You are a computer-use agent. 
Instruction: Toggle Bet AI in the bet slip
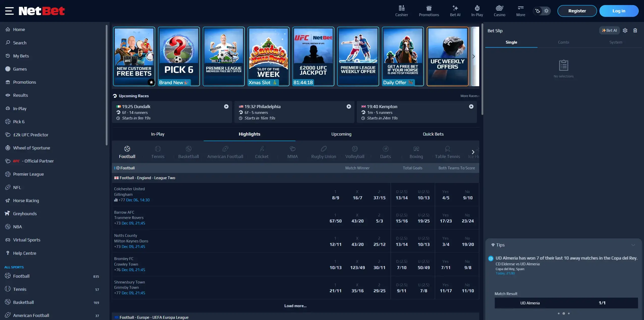[x=609, y=30]
